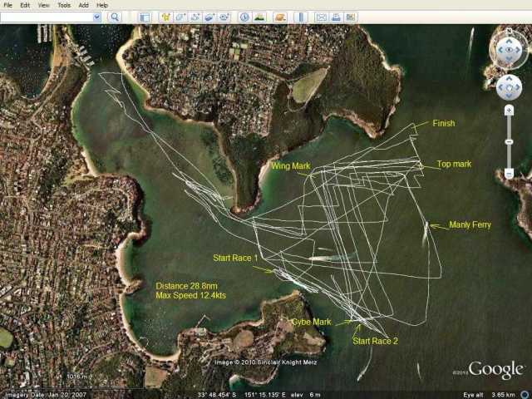
Task: Click the Gybe Mark placemark label
Action: [x=312, y=322]
